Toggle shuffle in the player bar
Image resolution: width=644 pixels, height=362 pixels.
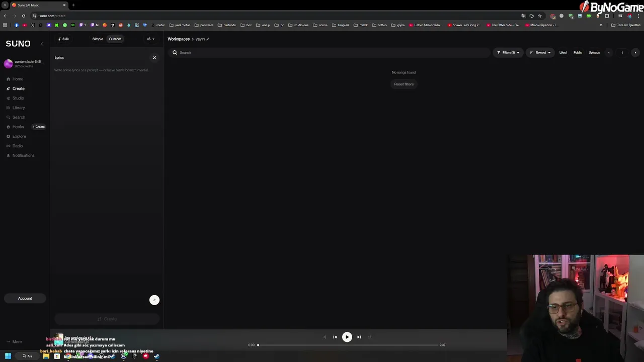click(x=325, y=337)
